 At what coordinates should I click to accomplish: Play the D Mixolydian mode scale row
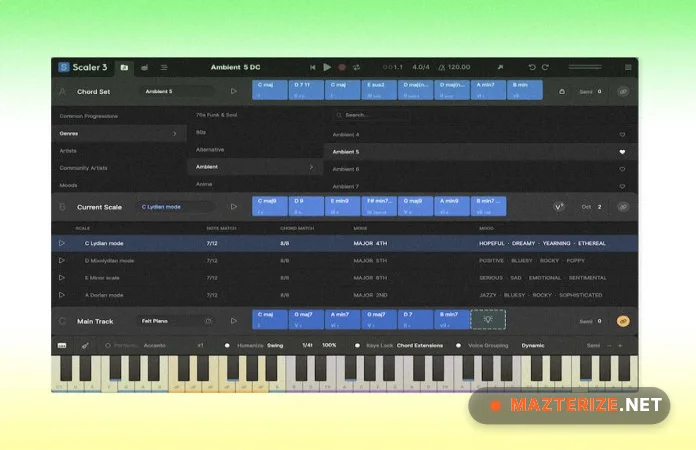(x=62, y=261)
